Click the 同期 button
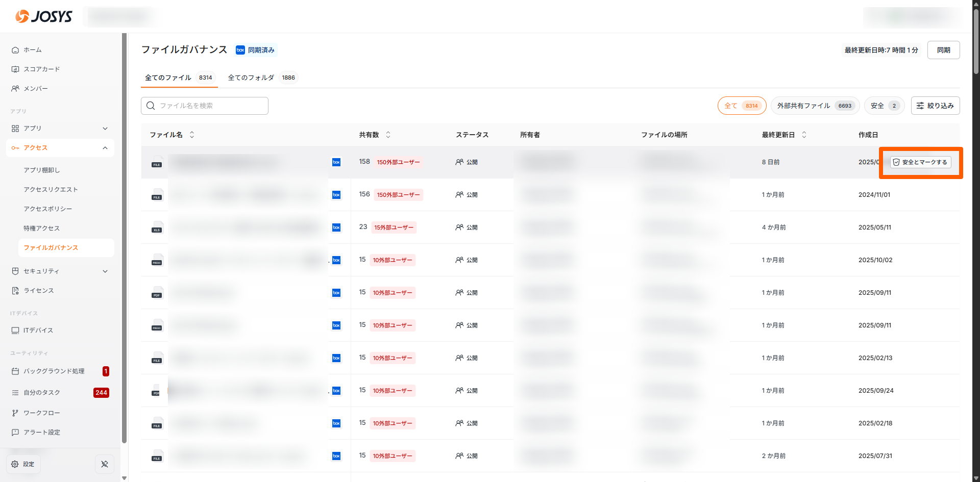This screenshot has height=482, width=980. (x=943, y=50)
